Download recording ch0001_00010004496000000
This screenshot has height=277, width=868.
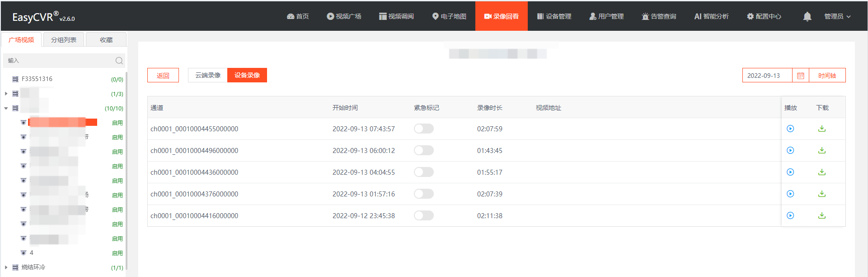822,150
